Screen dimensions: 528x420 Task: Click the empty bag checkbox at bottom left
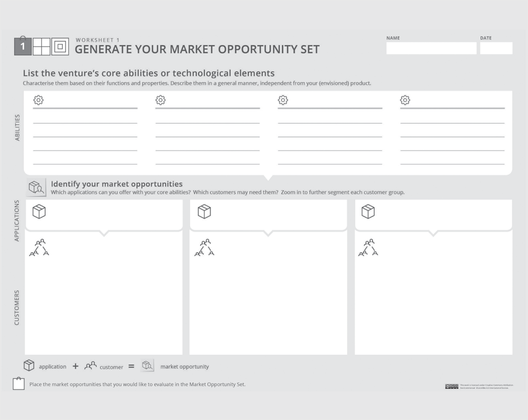(x=19, y=383)
